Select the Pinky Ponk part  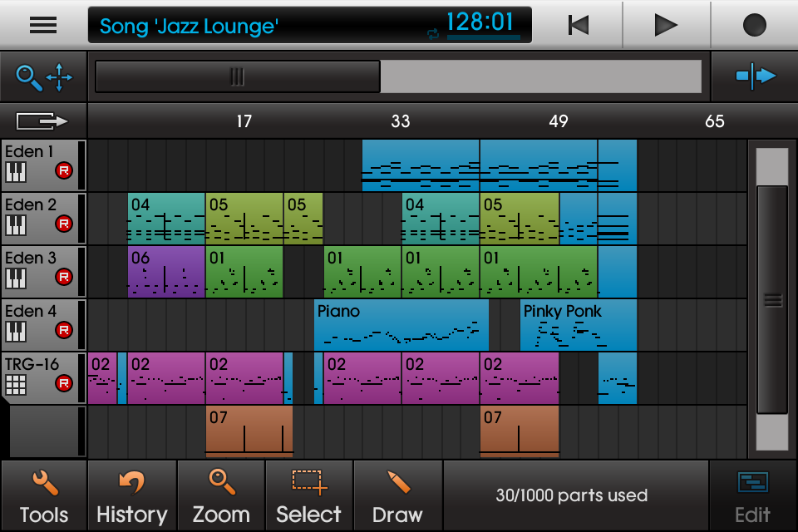pos(579,325)
